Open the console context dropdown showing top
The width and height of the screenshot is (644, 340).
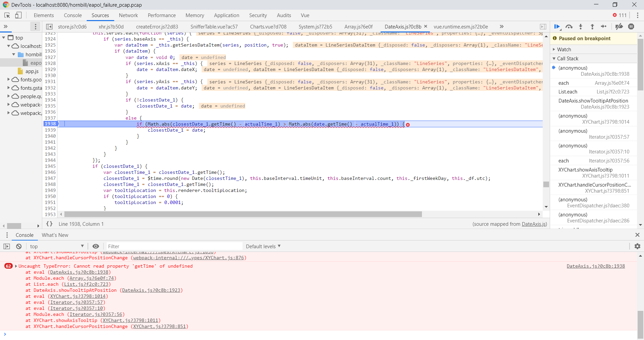tap(57, 246)
